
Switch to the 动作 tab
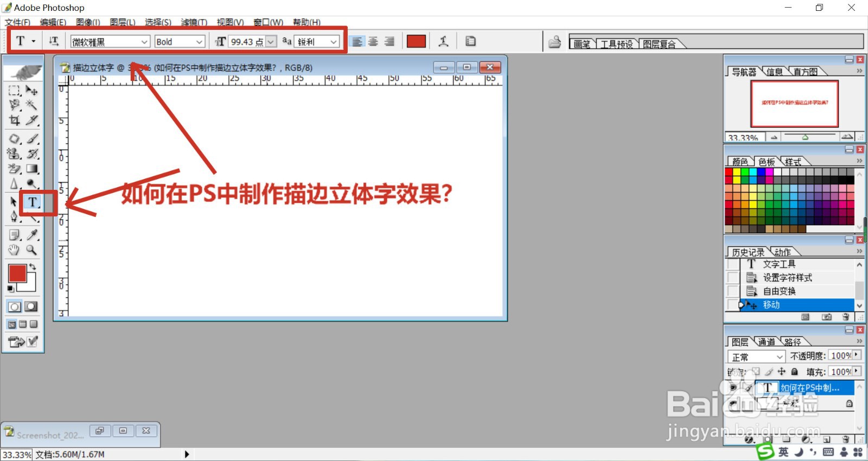pyautogui.click(x=782, y=252)
